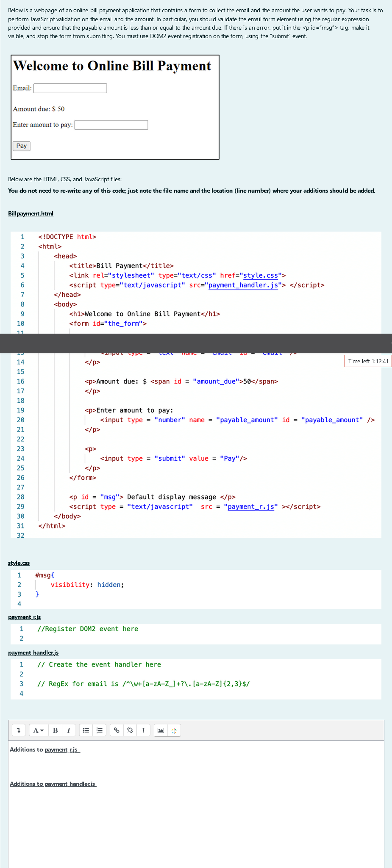
Task: Click the '//Register DOM2 event here' comment
Action: coord(88,629)
